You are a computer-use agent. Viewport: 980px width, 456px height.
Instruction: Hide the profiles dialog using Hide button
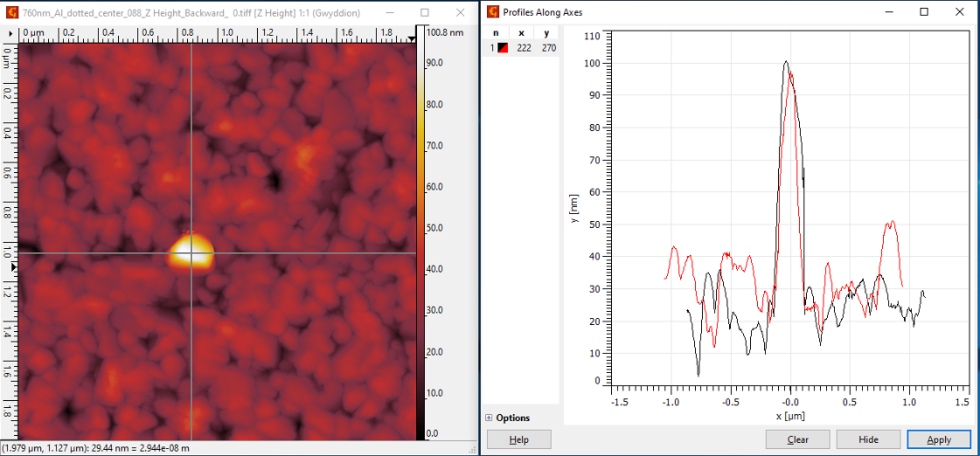tap(868, 439)
